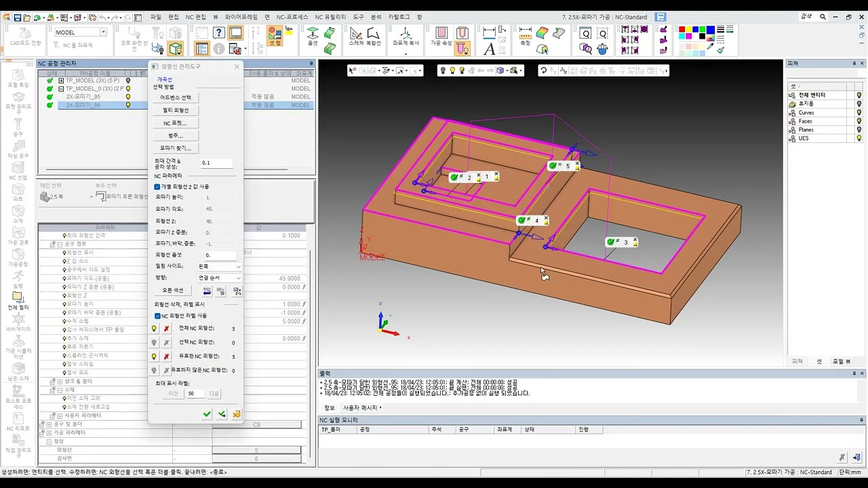Click the green check OK icon in dialog
The image size is (868, 488).
pos(207,414)
